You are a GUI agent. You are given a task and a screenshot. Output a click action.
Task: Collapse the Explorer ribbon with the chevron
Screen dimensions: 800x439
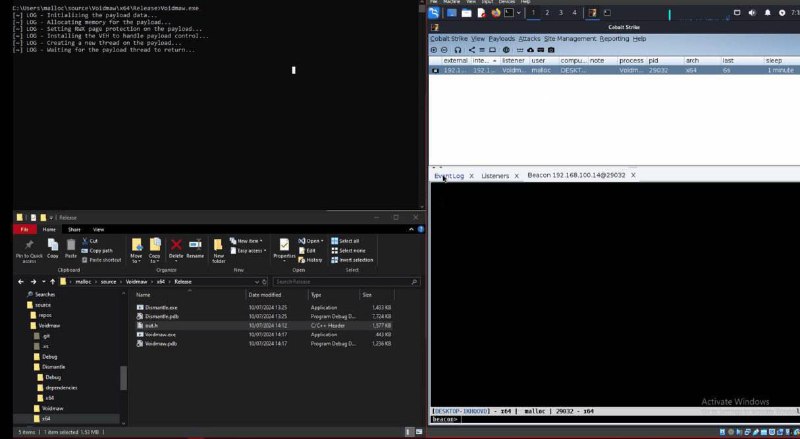tap(411, 229)
